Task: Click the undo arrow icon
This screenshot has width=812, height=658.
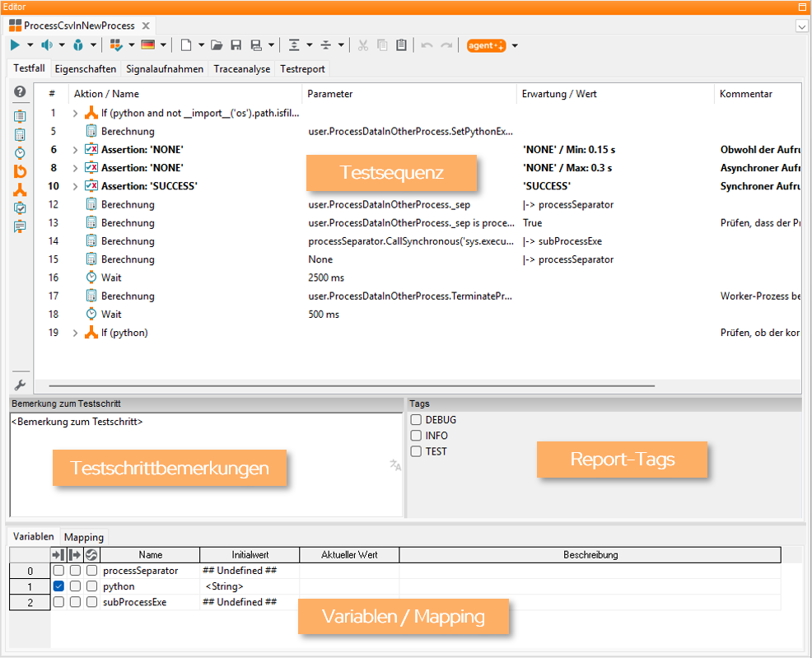Action: [427, 45]
